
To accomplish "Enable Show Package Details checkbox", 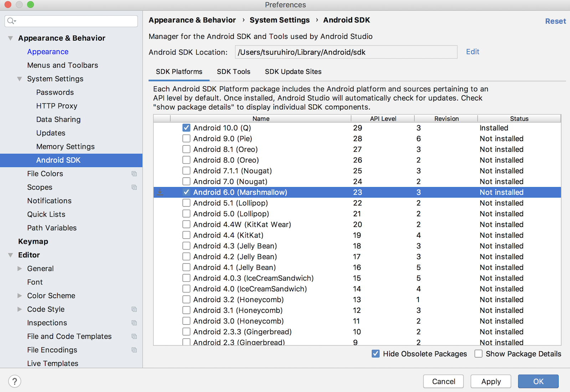I will [x=478, y=354].
